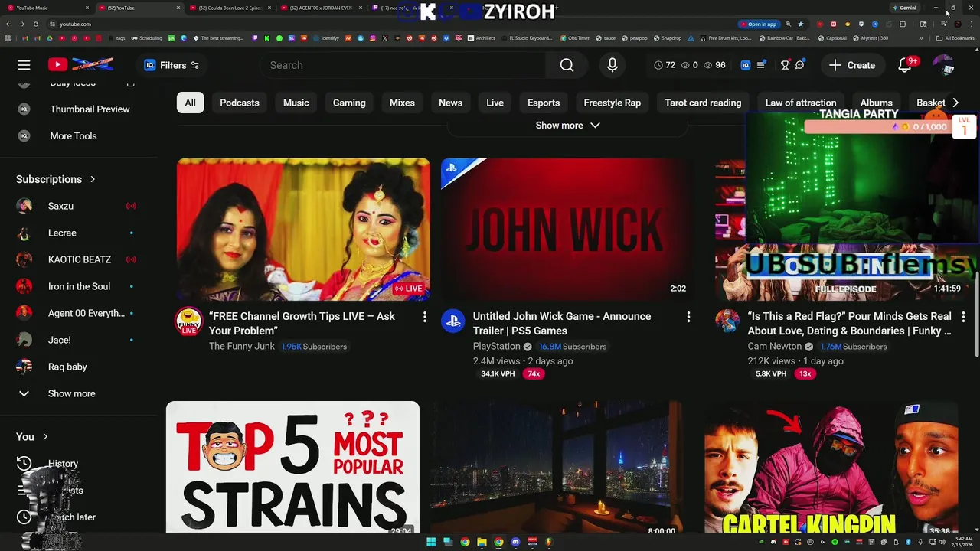Open Discord from the taskbar
This screenshot has width=980, height=551.
[x=515, y=542]
